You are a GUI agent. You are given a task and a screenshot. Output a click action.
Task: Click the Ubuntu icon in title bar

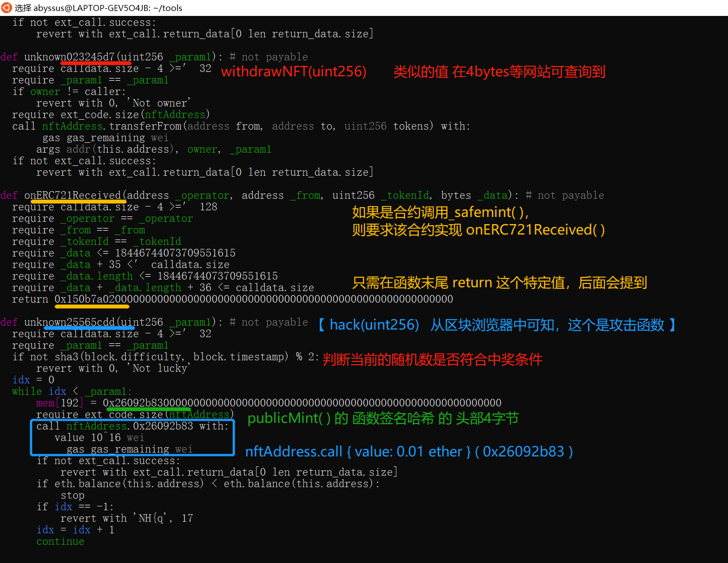(7, 8)
